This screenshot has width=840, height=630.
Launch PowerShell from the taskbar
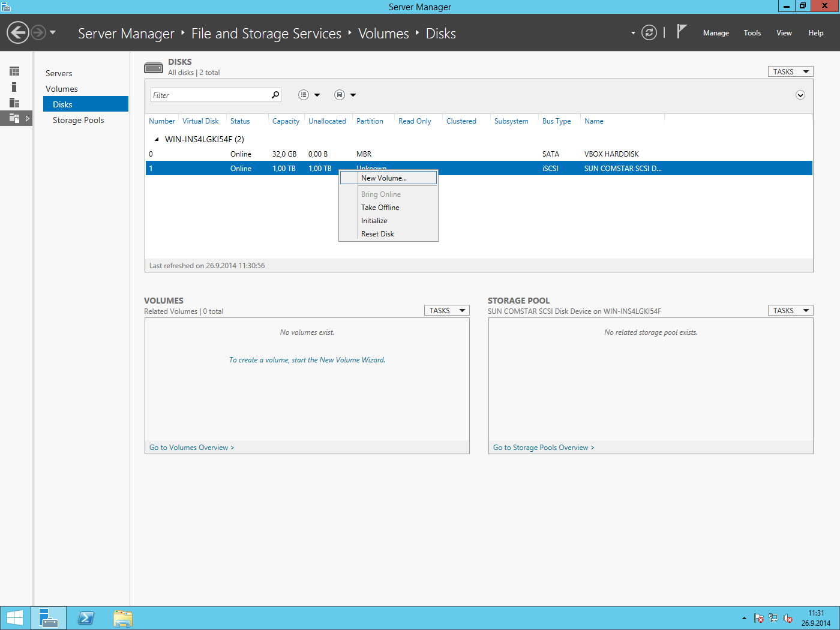click(x=86, y=618)
